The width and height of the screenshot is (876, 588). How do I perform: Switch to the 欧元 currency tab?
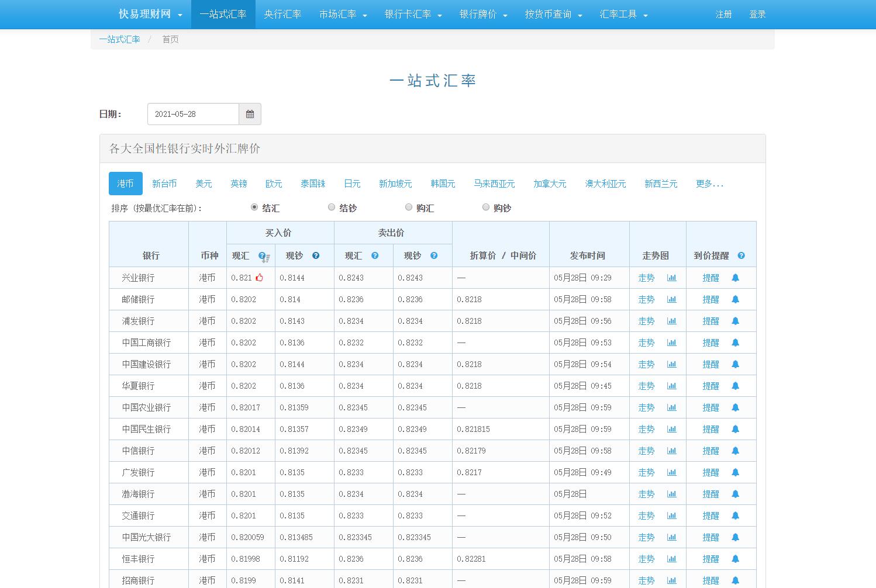coord(274,184)
